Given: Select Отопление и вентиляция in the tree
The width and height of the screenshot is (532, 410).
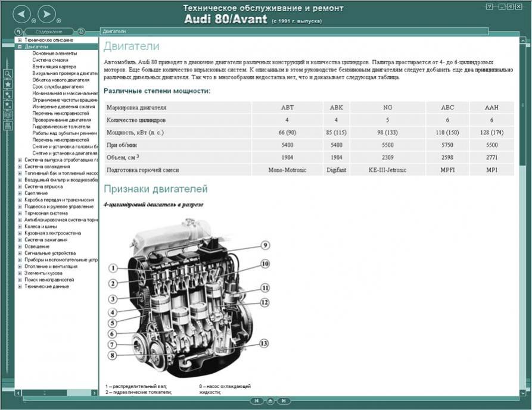Looking at the screenshot, I should click(51, 267).
